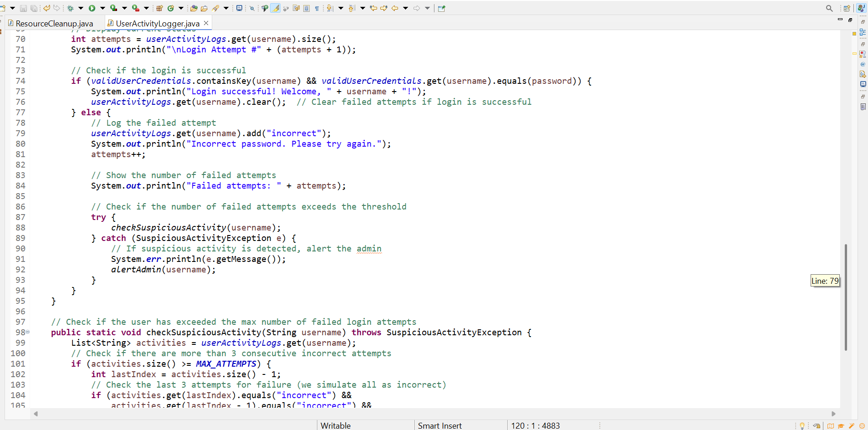This screenshot has width=868, height=430.
Task: Click the Save All toolbar icon
Action: [34, 8]
